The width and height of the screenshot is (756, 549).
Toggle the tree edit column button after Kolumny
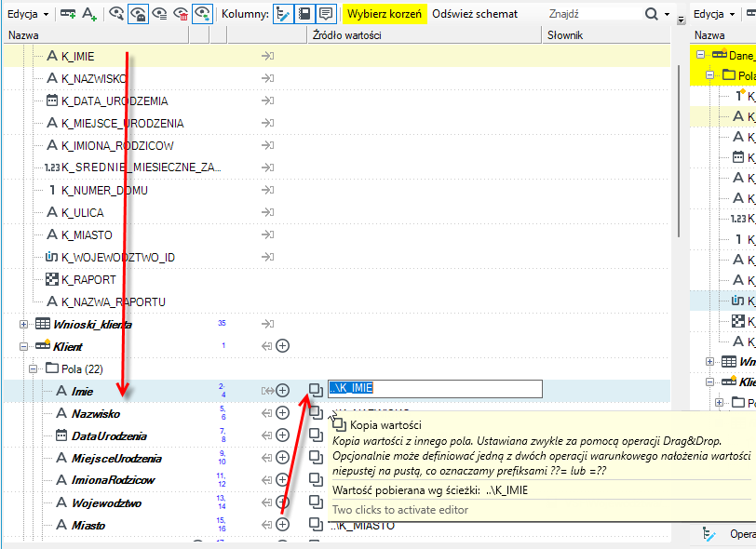click(283, 14)
